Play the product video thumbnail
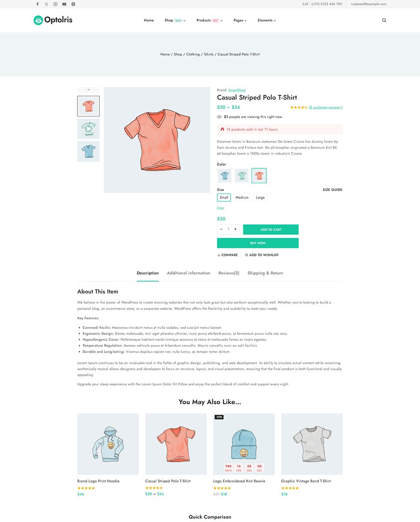Screen dimensions: 420x522 pyautogui.click(x=88, y=129)
